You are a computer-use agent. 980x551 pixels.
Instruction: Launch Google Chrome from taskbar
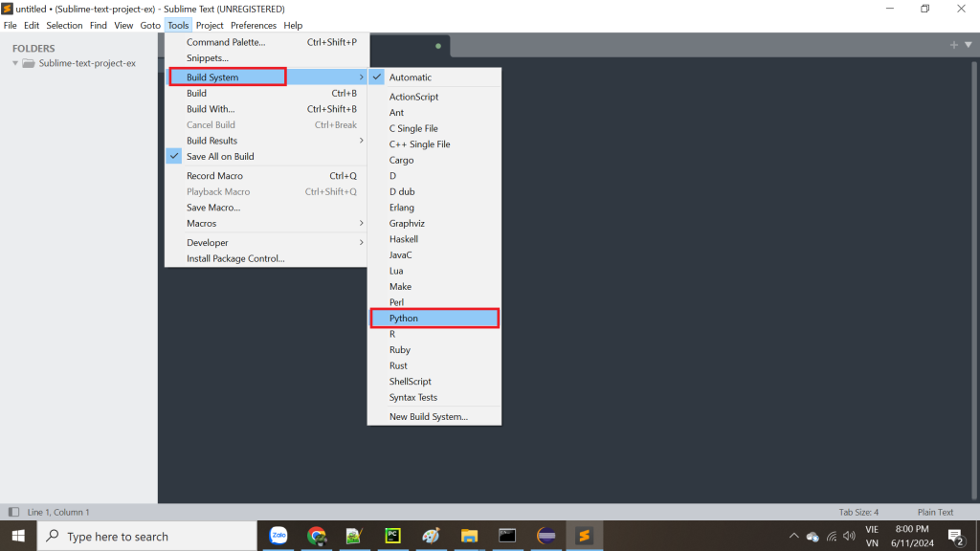[316, 536]
